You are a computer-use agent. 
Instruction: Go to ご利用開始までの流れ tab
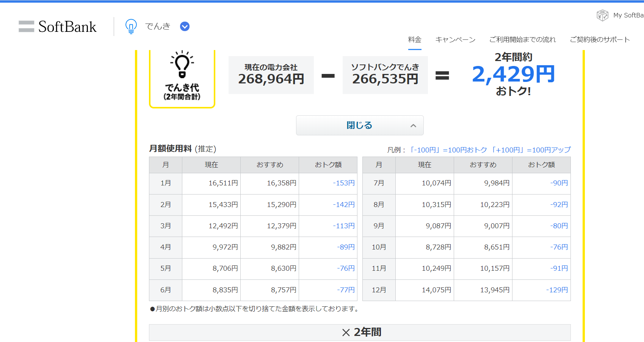tap(522, 39)
